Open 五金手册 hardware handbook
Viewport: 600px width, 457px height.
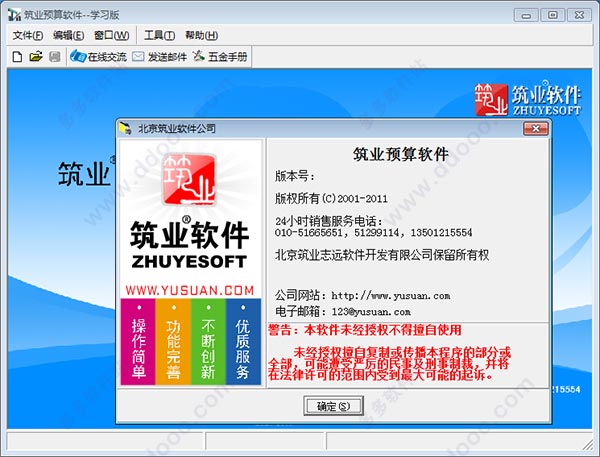coord(220,57)
